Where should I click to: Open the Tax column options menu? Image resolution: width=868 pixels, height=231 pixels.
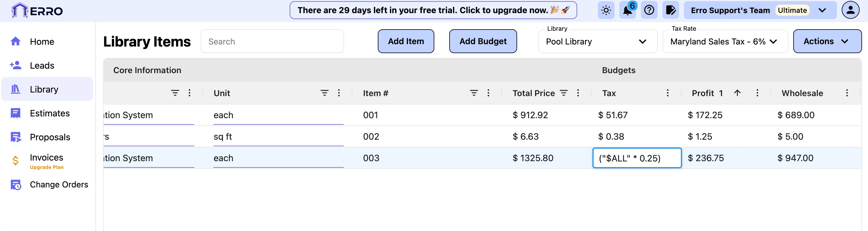point(667,93)
